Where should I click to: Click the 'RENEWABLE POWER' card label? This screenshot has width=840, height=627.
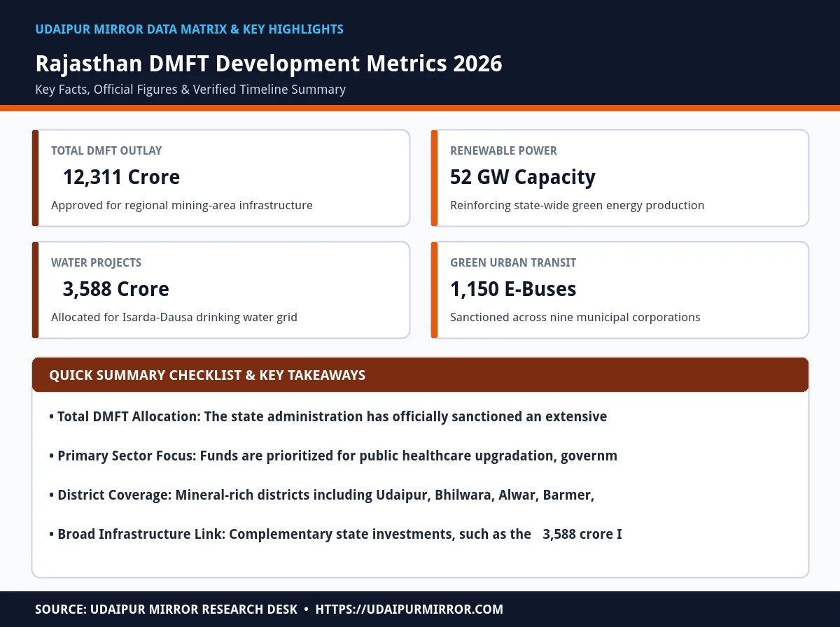503,150
